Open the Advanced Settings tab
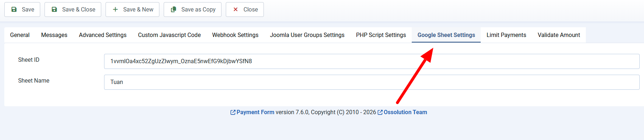Screen dimensions: 644x140 103,35
